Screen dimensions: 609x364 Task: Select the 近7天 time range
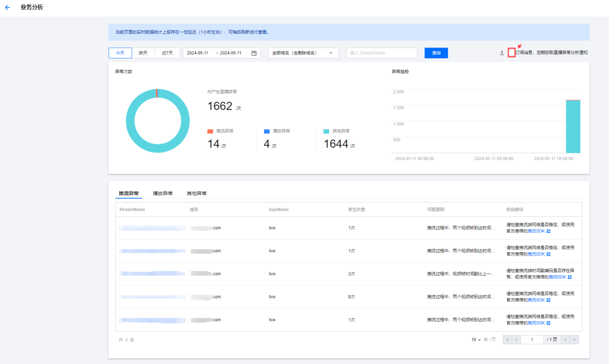pos(167,53)
